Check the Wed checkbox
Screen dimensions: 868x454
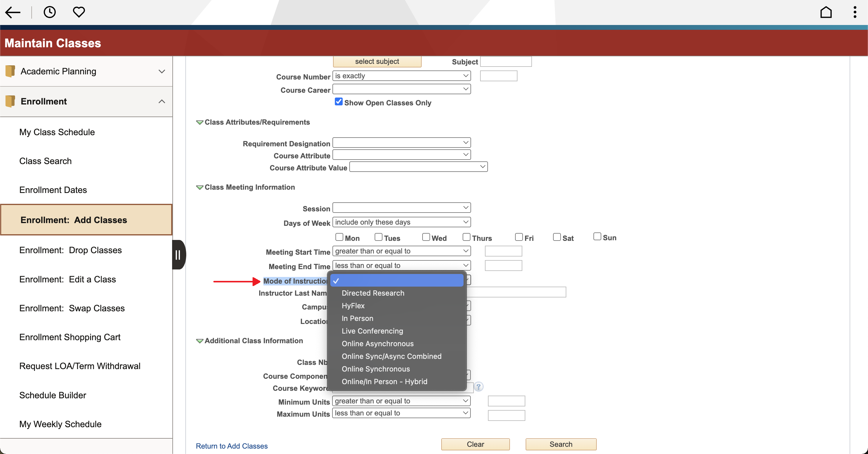point(426,237)
